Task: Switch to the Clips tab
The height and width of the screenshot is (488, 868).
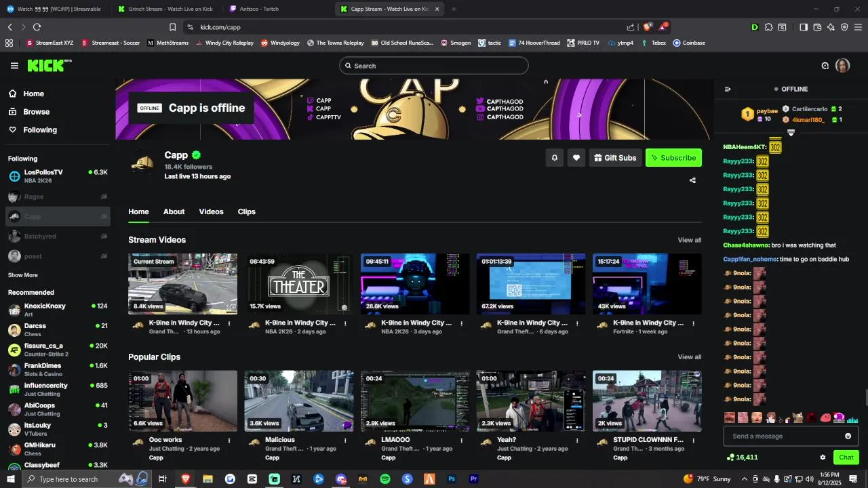Action: click(247, 211)
